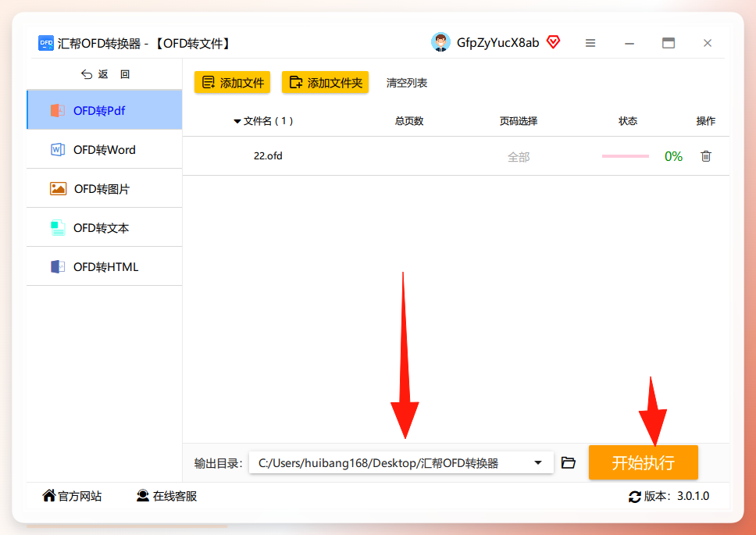
Task: Click the 0% status value
Action: click(x=673, y=156)
